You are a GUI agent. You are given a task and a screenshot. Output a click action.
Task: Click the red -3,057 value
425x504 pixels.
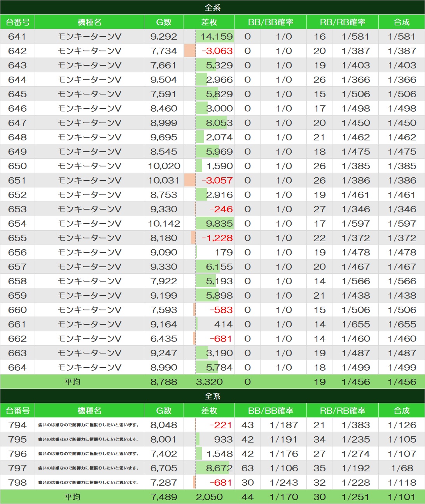point(217,180)
